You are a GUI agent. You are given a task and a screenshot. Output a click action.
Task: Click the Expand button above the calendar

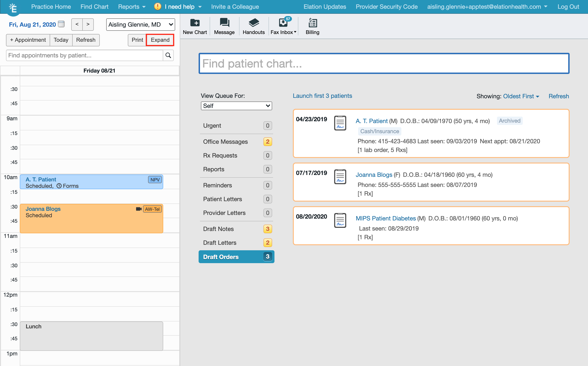point(160,40)
